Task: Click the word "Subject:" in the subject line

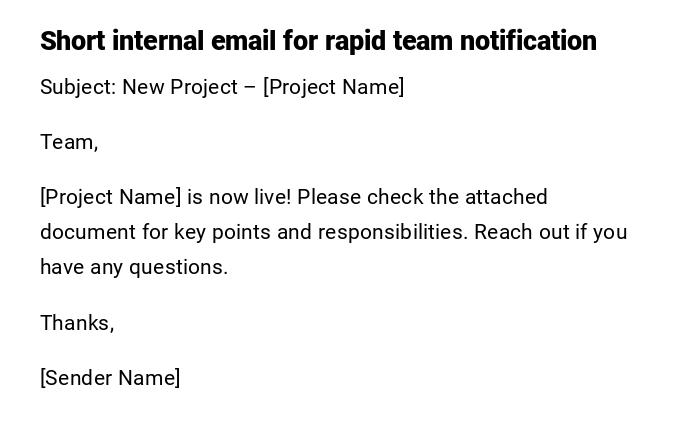Action: click(x=78, y=87)
